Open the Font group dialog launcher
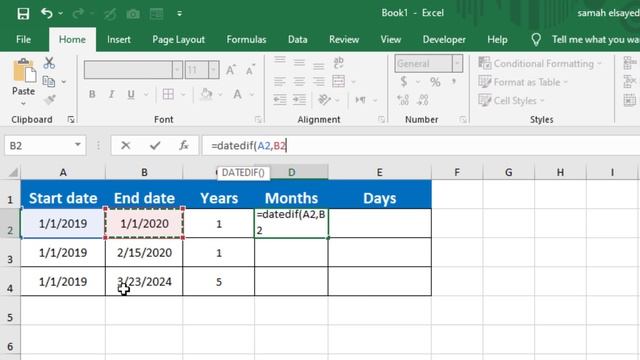The height and width of the screenshot is (360, 640). (258, 119)
